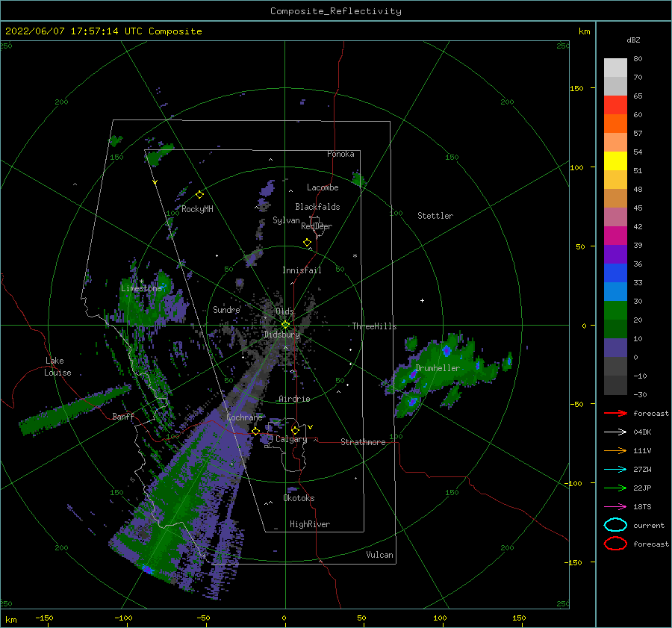Click the yellow diamond marker near RockyMH
Image resolution: width=672 pixels, height=628 pixels.
pyautogui.click(x=199, y=195)
